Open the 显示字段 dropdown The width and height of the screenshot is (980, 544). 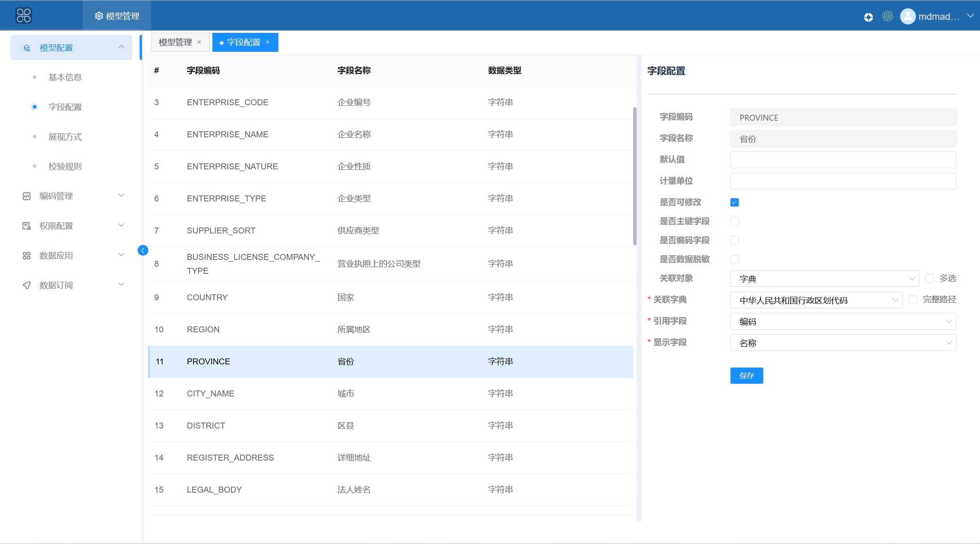pyautogui.click(x=843, y=343)
